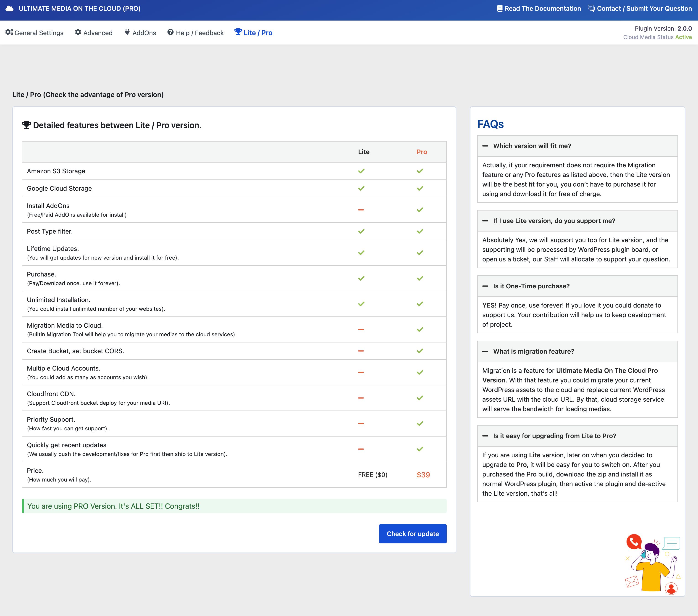
Task: Click Lite dash for Install AddOns row
Action: click(x=361, y=210)
